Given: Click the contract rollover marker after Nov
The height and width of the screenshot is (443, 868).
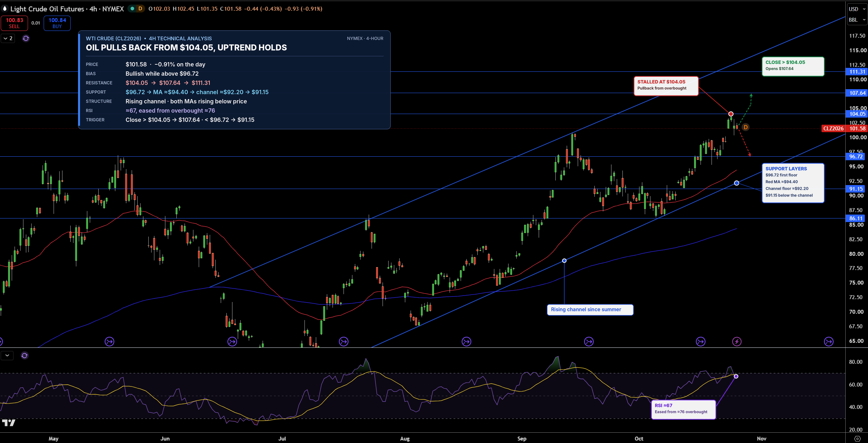Looking at the screenshot, I should (829, 342).
